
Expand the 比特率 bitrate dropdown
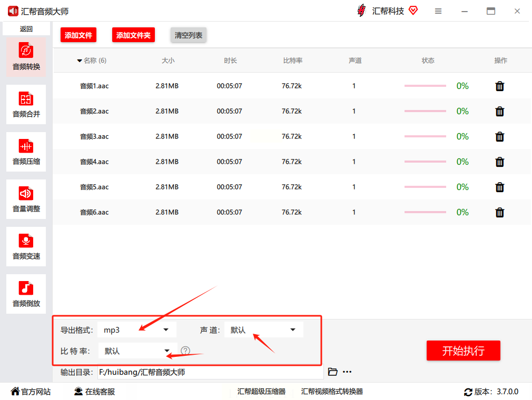coord(138,351)
